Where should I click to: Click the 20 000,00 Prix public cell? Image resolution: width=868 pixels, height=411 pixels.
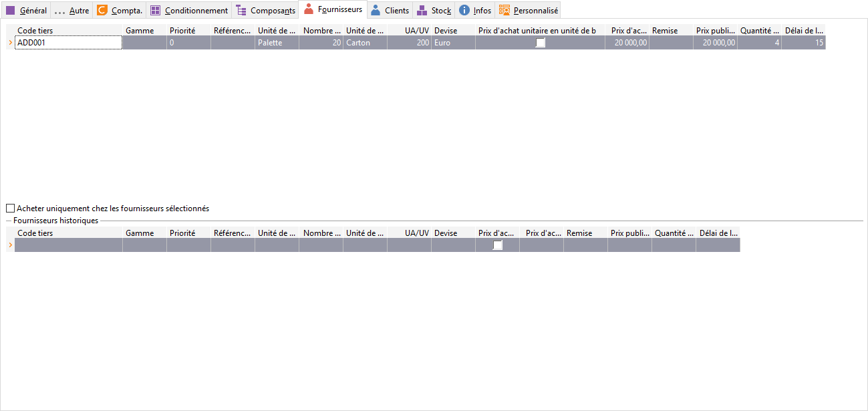716,43
